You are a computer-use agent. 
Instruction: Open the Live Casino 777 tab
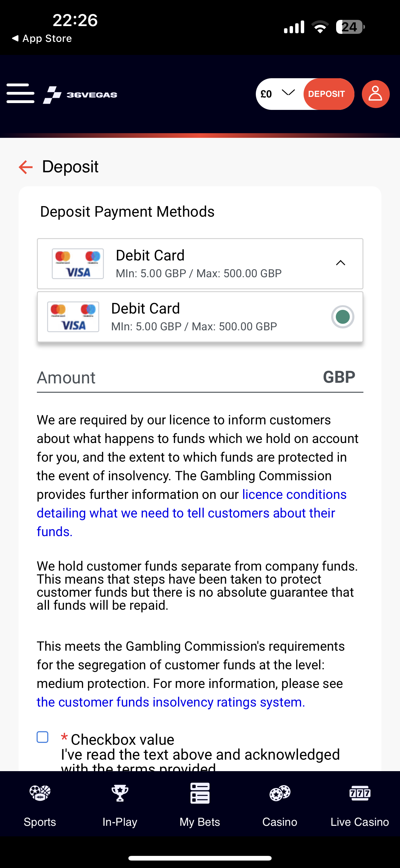point(360,804)
